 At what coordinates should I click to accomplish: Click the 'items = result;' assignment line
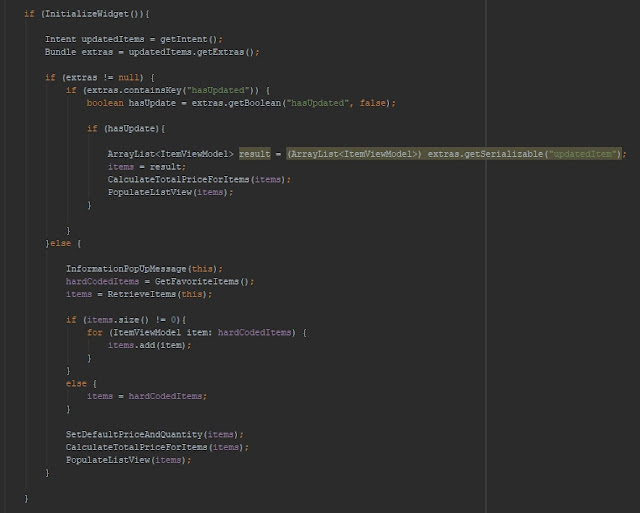[147, 167]
